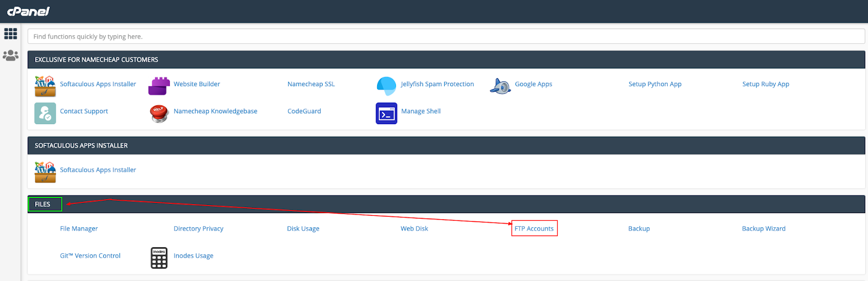The height and width of the screenshot is (281, 868).
Task: Open File Manager
Action: (x=79, y=228)
